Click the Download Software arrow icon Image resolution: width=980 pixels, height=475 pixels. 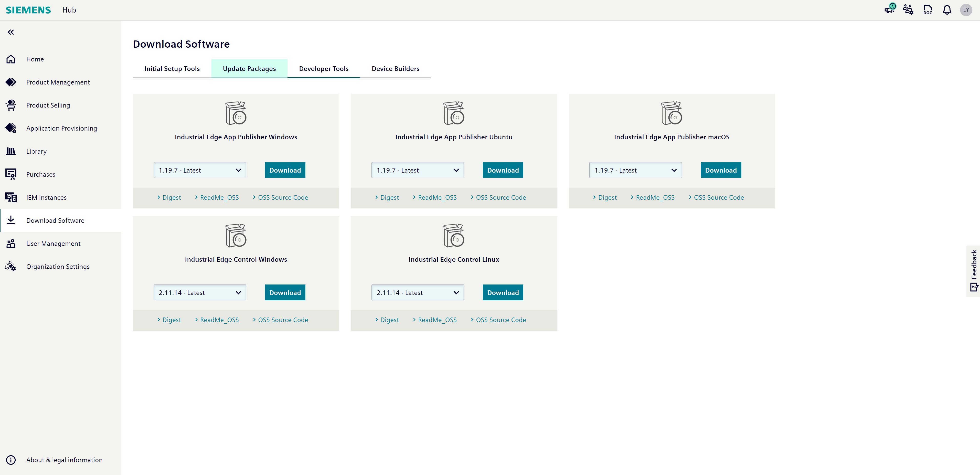click(x=11, y=220)
